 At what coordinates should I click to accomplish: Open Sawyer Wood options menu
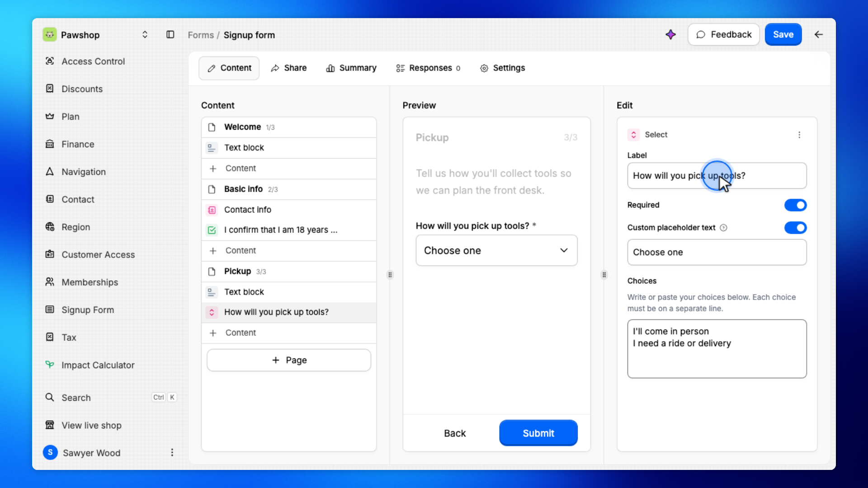(x=172, y=452)
